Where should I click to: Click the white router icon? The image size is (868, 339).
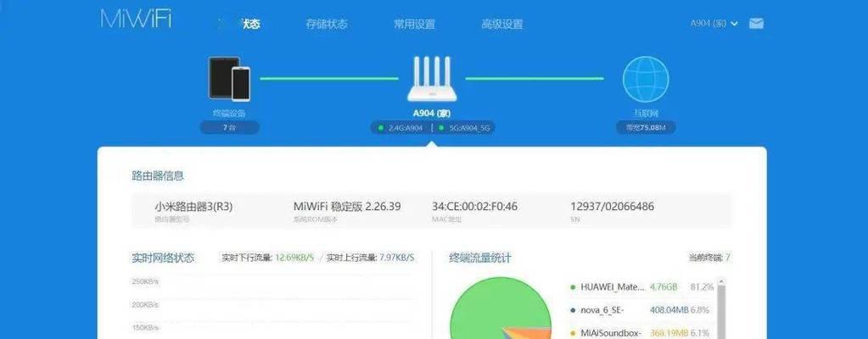coord(432,79)
